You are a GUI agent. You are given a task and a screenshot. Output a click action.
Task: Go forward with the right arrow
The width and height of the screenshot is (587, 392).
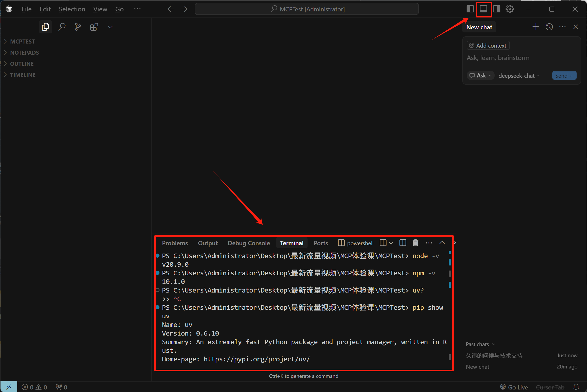click(184, 9)
